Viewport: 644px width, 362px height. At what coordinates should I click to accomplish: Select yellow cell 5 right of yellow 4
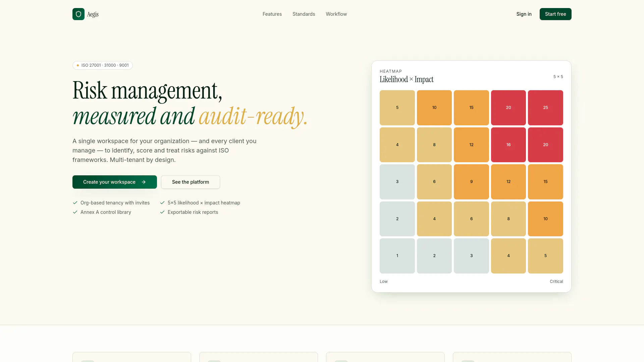tap(545, 256)
